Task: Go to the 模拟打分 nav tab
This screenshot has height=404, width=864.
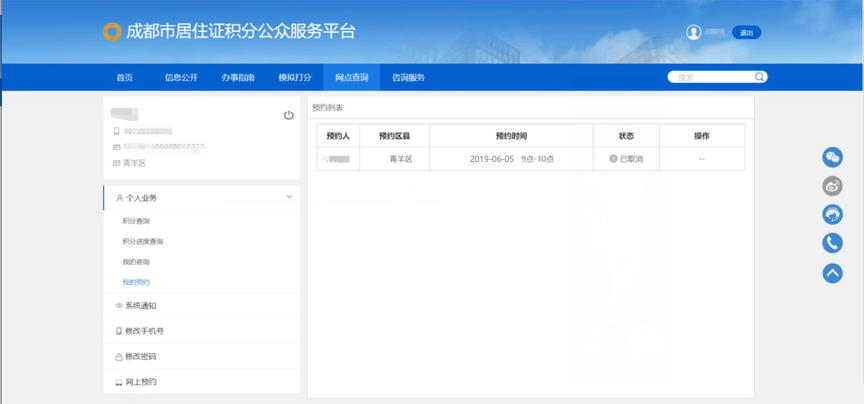Action: click(294, 77)
